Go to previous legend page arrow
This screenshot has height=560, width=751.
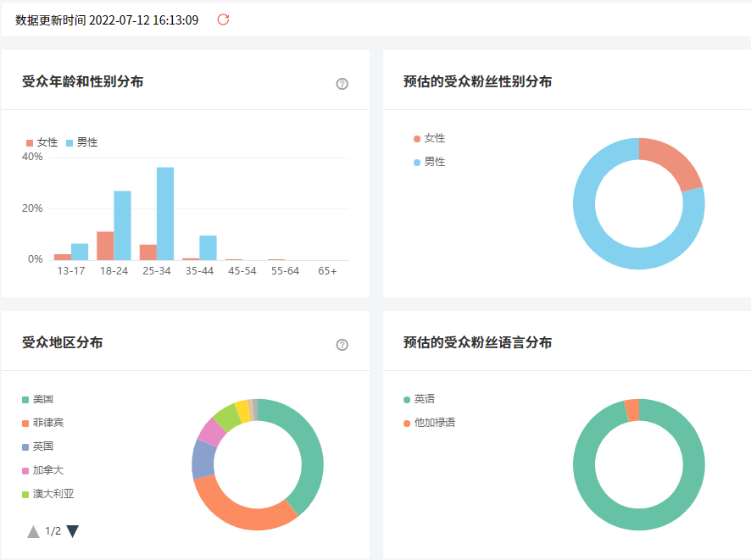click(x=34, y=531)
